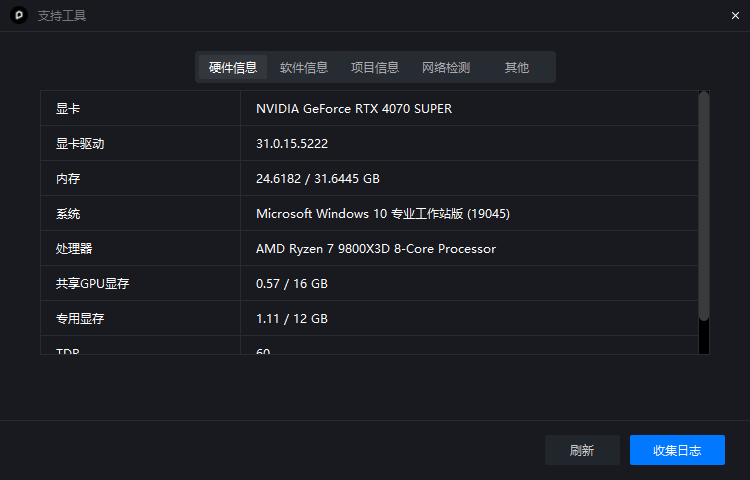Select the AMD Ryzen 7 9800X3D processor value
Viewport: 750px width, 480px height.
376,249
